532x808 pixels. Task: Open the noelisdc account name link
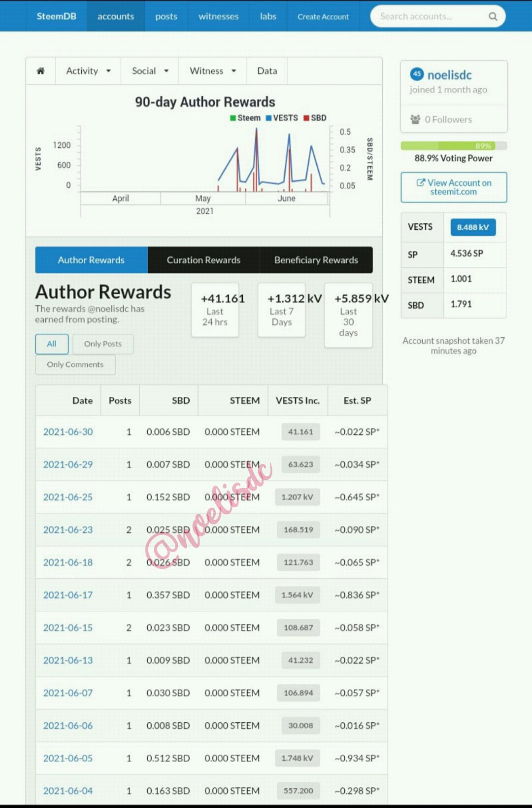(x=449, y=75)
